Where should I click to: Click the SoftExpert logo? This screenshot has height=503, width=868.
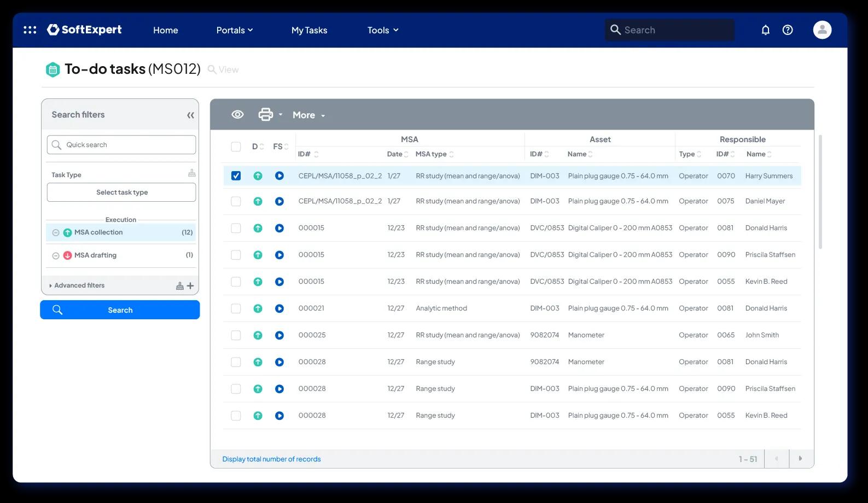84,30
